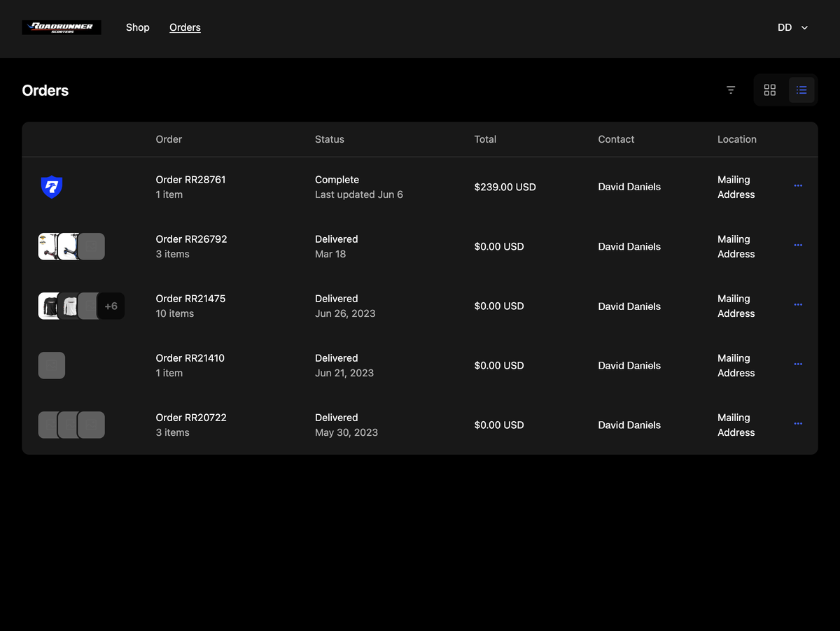Viewport: 840px width, 631px height.
Task: Click the gray placeholder thumbnail for RR21410
Action: [x=52, y=365]
